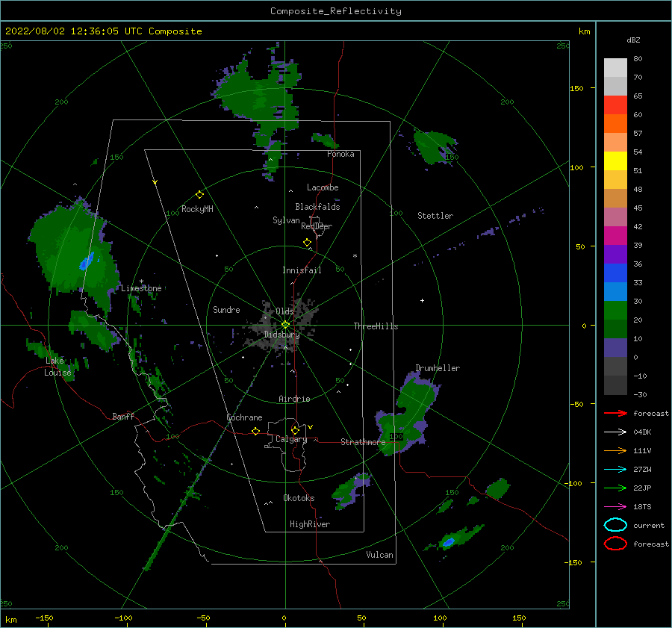The height and width of the screenshot is (628, 672).
Task: Select the Lake Louise label
Action: 57,367
